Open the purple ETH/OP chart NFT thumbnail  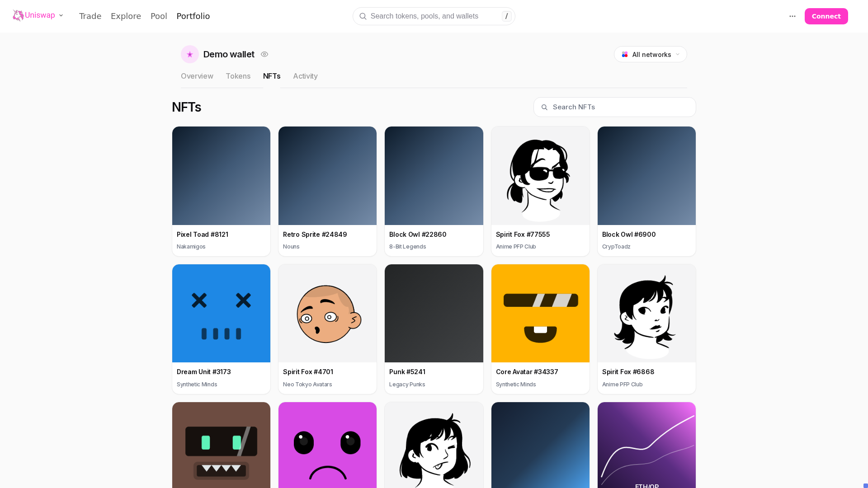point(646,445)
